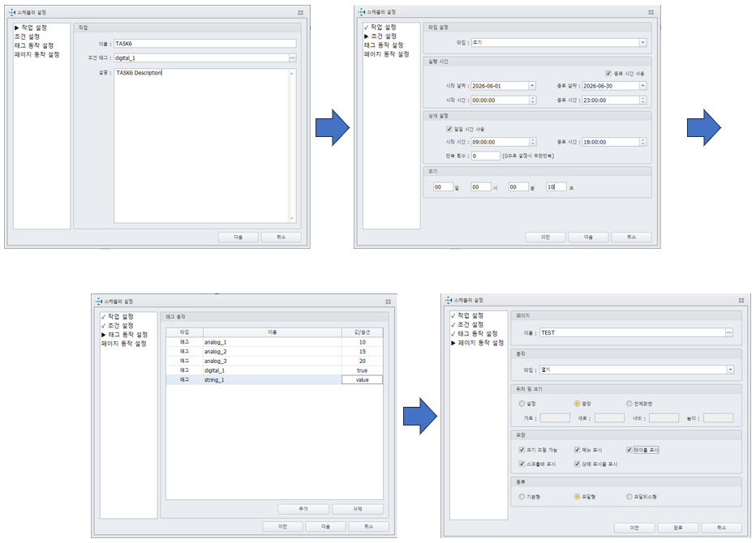The width and height of the screenshot is (756, 543).
Task: Open tag browser next to digital_1 field
Action: [x=292, y=58]
